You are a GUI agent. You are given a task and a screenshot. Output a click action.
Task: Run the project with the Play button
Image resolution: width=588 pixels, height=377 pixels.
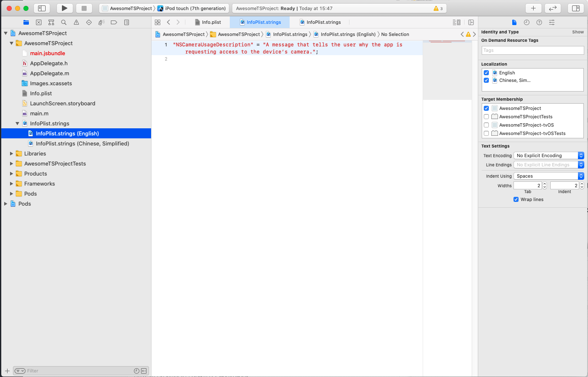point(64,8)
